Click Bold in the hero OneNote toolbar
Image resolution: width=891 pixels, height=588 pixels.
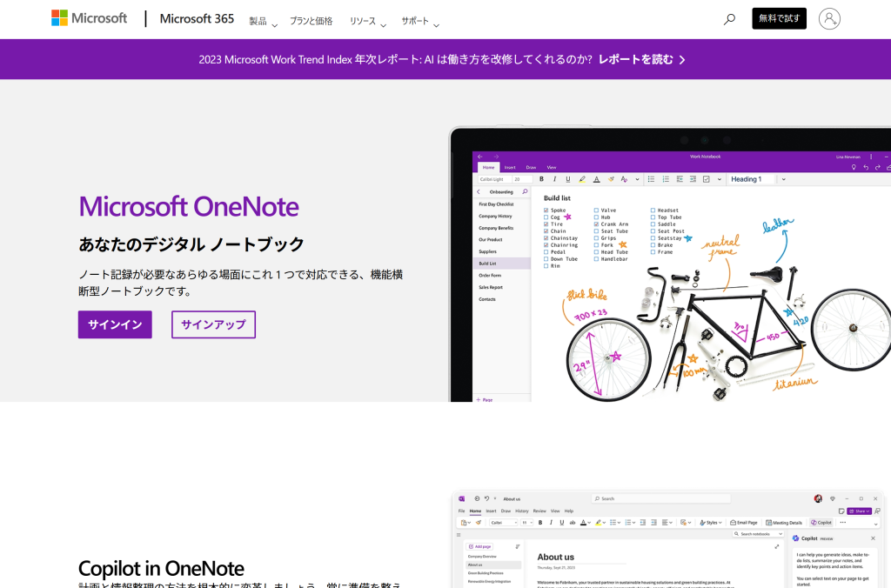pos(541,179)
